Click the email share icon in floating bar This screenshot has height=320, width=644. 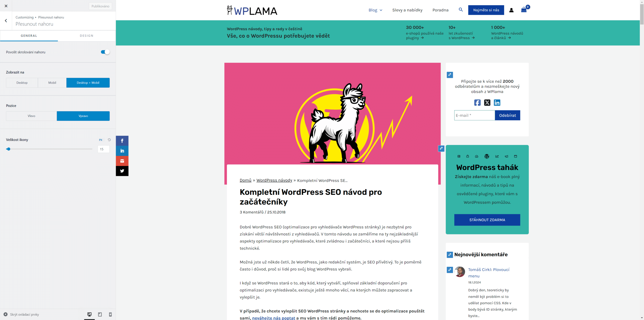[x=122, y=161]
